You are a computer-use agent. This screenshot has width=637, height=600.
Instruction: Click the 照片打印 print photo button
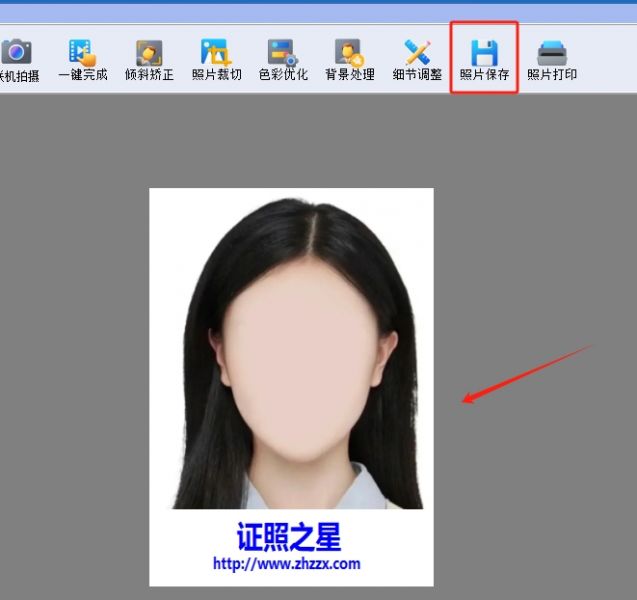click(x=552, y=60)
